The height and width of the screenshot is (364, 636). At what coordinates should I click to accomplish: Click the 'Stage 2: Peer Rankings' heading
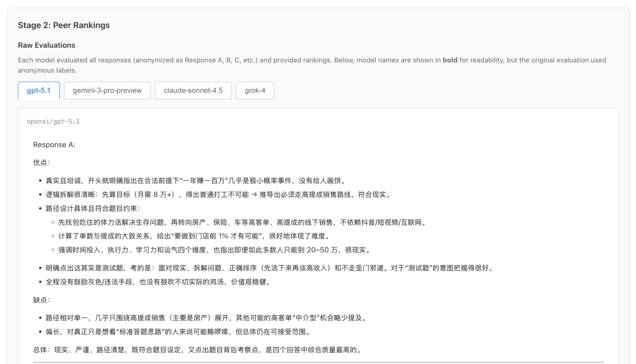[64, 25]
